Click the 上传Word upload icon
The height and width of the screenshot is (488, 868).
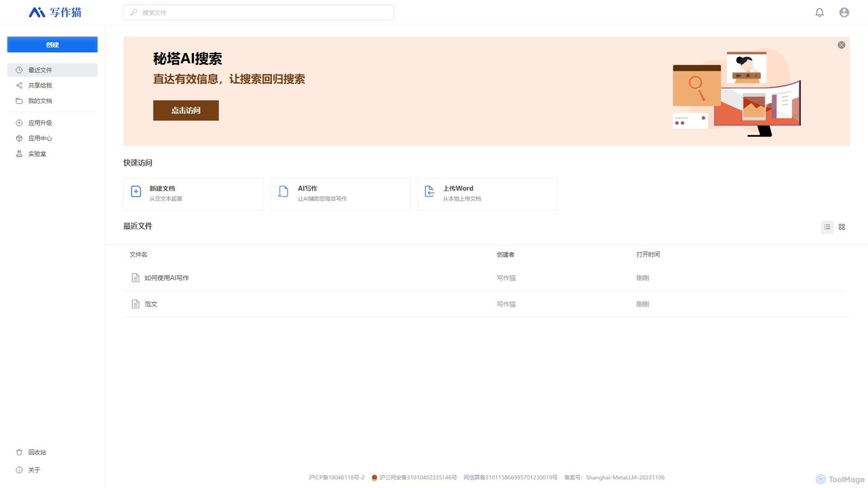pos(429,192)
